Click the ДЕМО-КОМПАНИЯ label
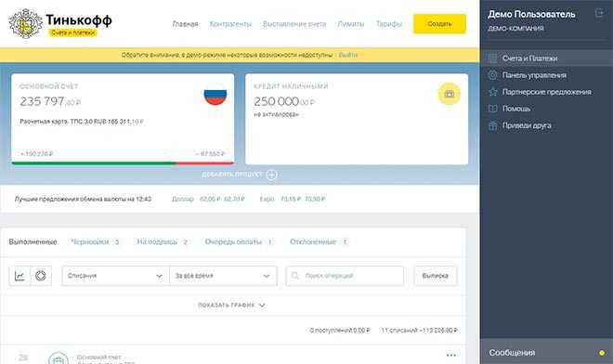Screen dimensions: 613x364 515,29
